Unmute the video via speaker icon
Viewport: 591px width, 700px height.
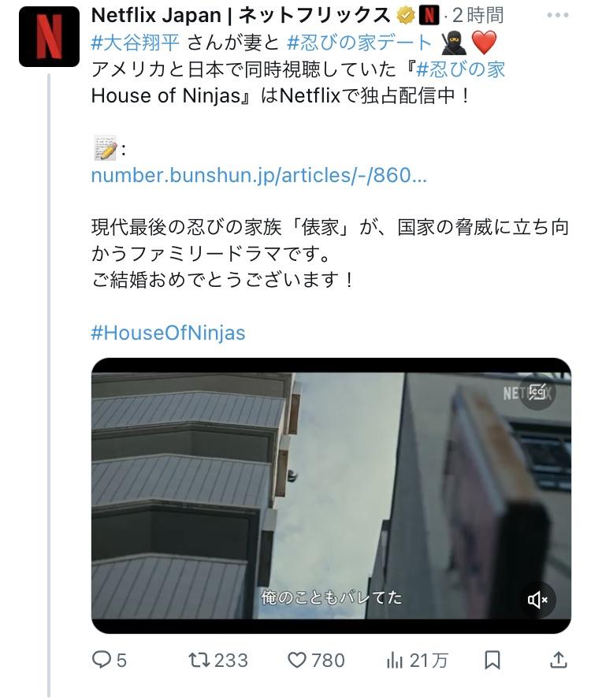[537, 600]
